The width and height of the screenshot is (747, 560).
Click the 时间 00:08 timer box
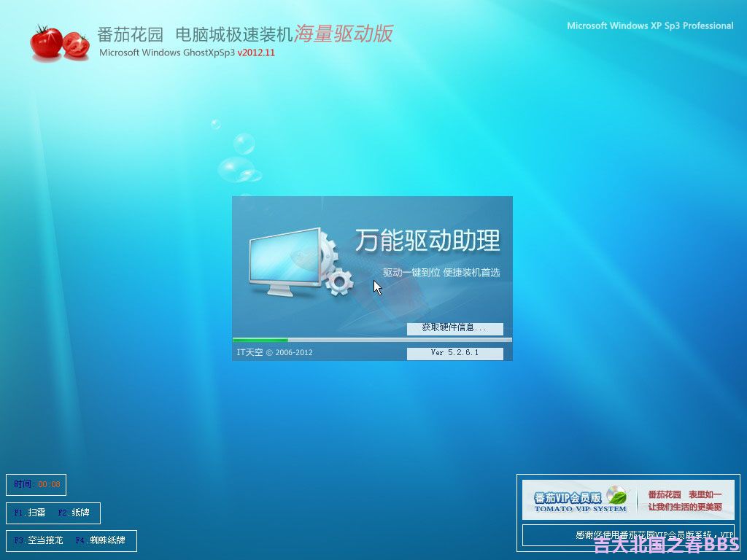36,485
